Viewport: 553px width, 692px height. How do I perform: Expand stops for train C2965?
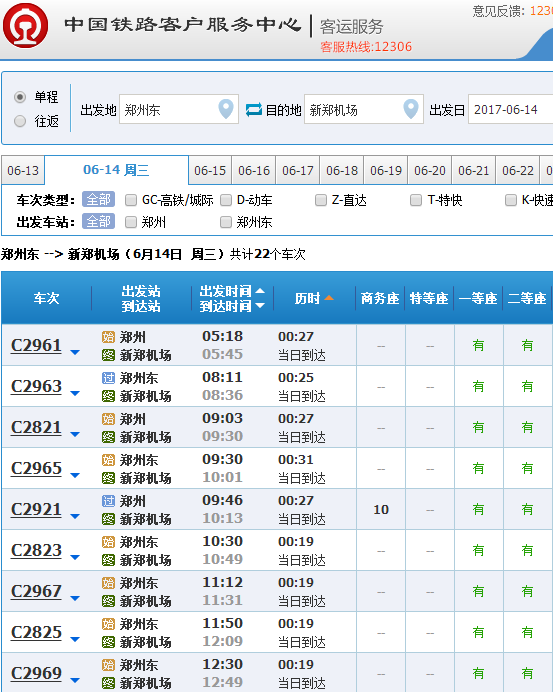[75, 475]
